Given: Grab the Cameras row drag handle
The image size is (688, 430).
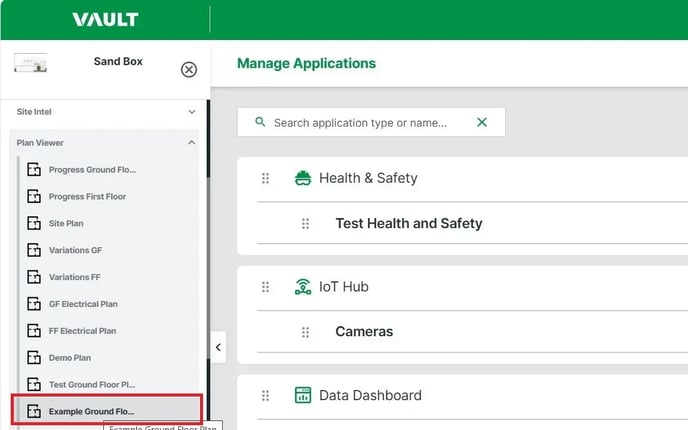Looking at the screenshot, I should coord(305,332).
